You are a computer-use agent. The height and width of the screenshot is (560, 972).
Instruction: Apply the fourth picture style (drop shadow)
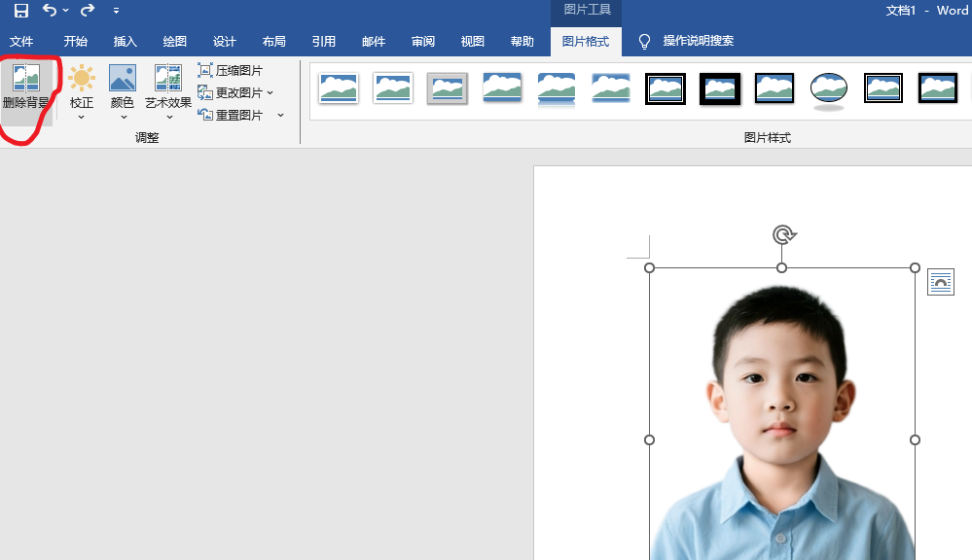coord(502,87)
